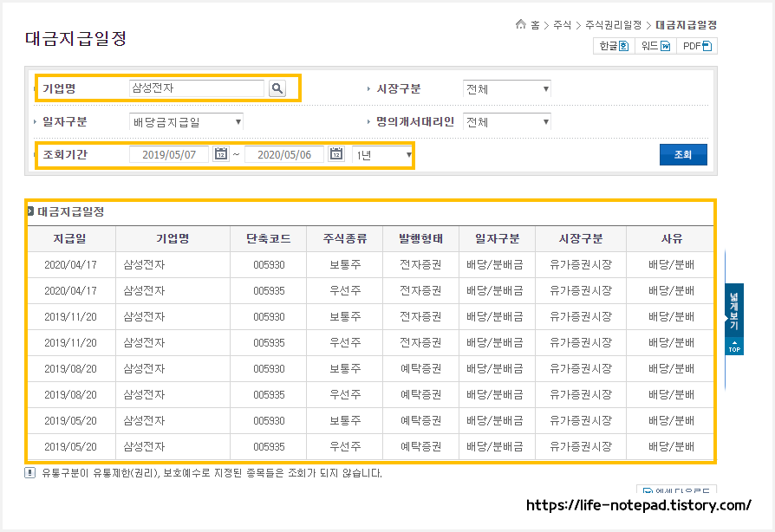Screen dimensions: 775x532
Task: Jump to top with the TOP button
Action: point(734,347)
